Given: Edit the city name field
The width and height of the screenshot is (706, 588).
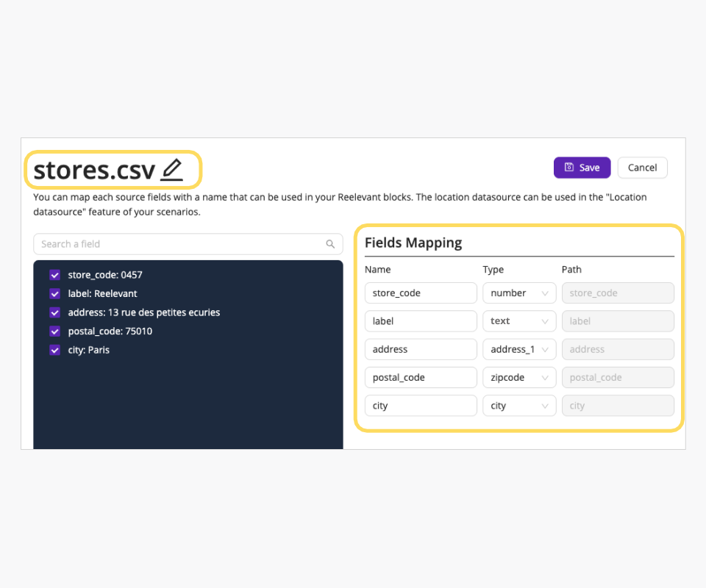Looking at the screenshot, I should pos(421,405).
